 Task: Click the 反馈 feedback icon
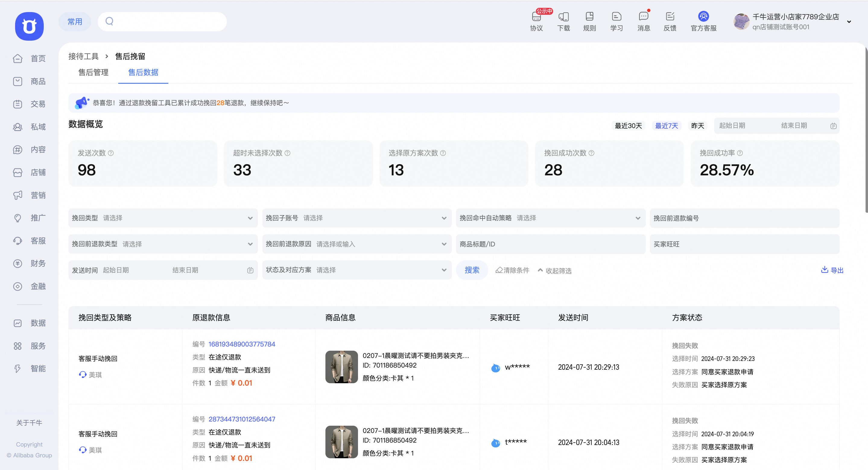670,21
